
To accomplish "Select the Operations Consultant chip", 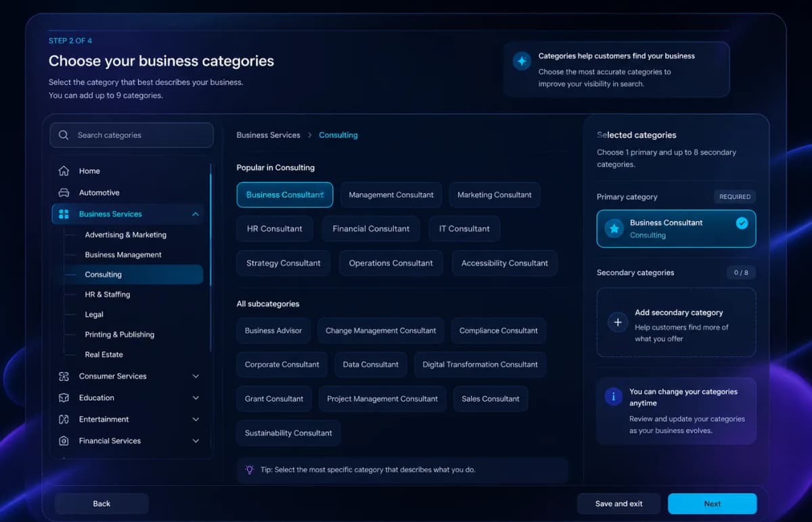I will click(391, 263).
